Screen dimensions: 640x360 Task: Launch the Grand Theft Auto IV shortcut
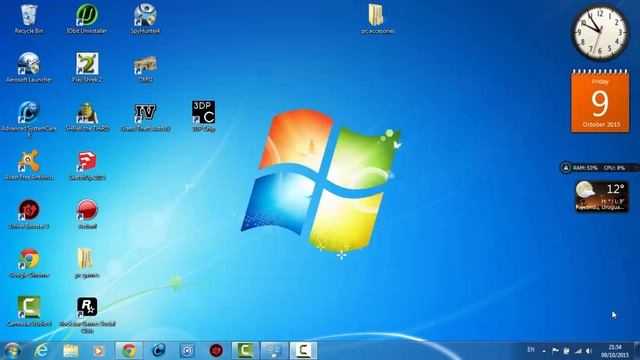click(145, 117)
